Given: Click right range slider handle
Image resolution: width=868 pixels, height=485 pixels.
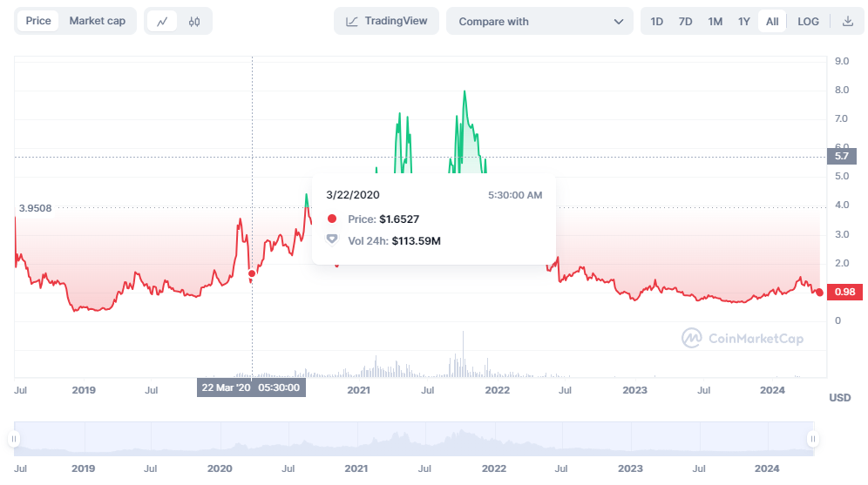Looking at the screenshot, I should coord(812,439).
